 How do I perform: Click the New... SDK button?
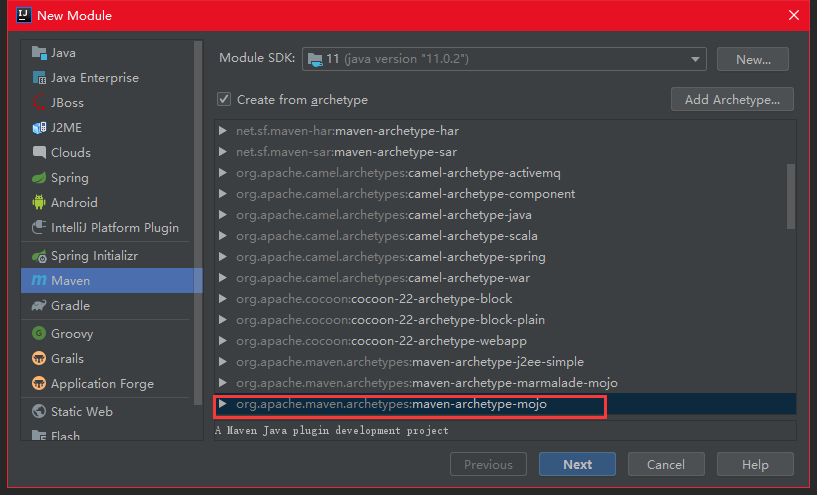(x=753, y=59)
